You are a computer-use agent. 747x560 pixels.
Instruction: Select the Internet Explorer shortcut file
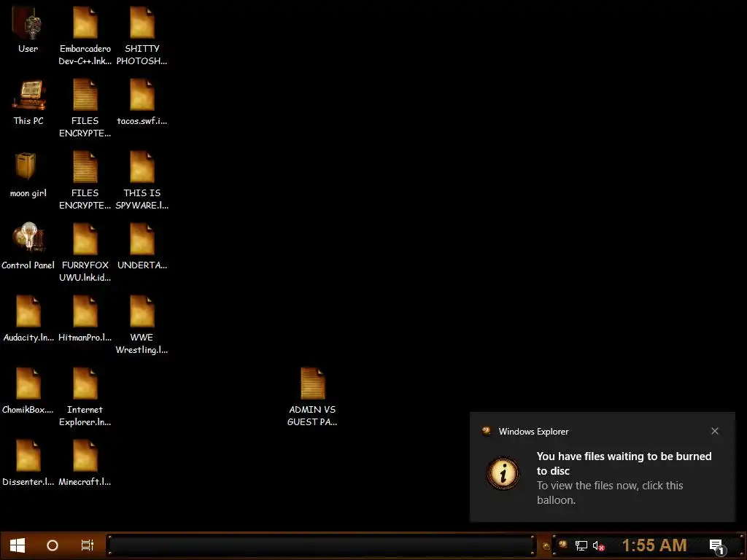[x=85, y=397]
